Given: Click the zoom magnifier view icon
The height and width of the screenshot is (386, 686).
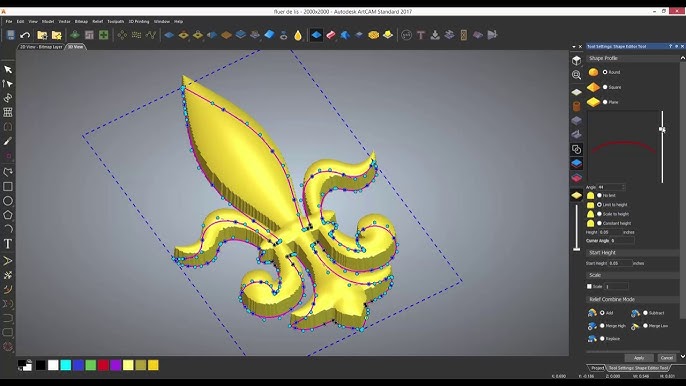Looking at the screenshot, I should click(577, 75).
